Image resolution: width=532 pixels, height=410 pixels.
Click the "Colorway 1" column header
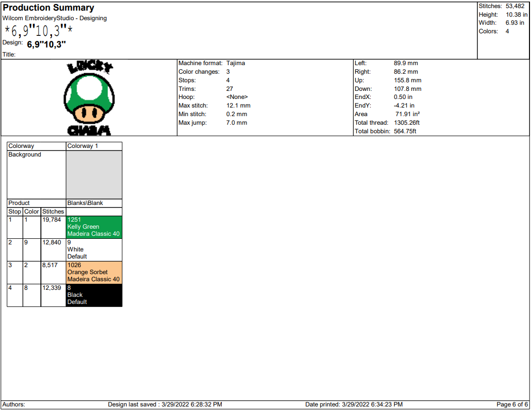[x=94, y=146]
